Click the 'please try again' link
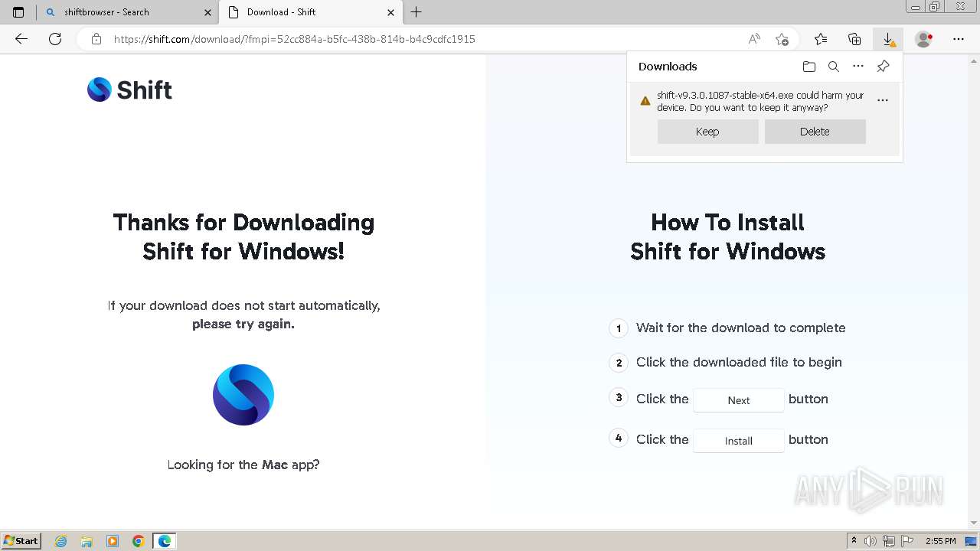Viewport: 980px width, 551px height. 243,324
